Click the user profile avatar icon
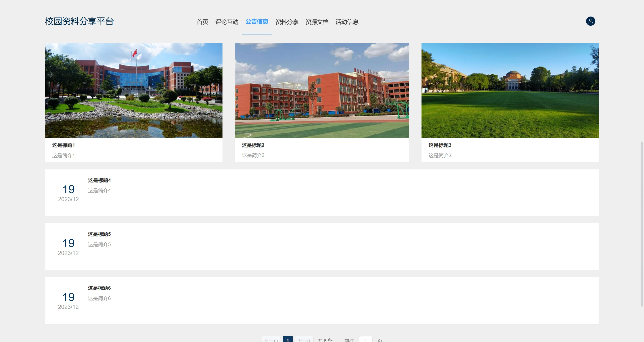Image resolution: width=644 pixels, height=342 pixels. (590, 21)
